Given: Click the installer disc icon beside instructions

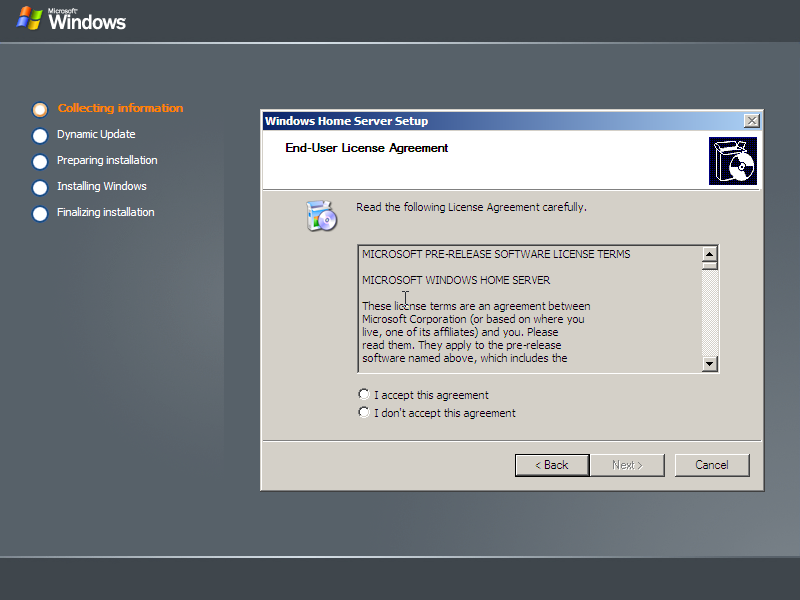Looking at the screenshot, I should pos(321,216).
